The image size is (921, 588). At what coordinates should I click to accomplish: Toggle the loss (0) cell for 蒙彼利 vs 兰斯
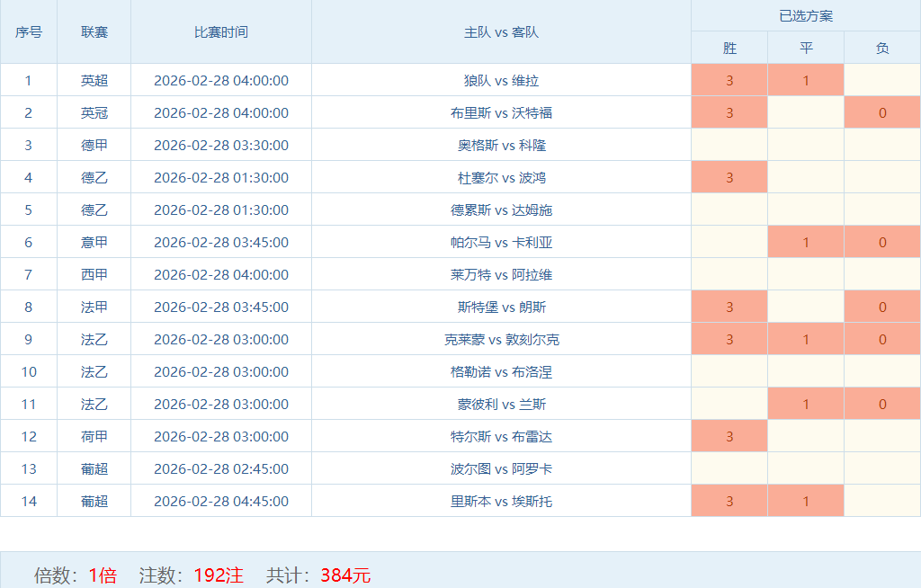point(882,404)
